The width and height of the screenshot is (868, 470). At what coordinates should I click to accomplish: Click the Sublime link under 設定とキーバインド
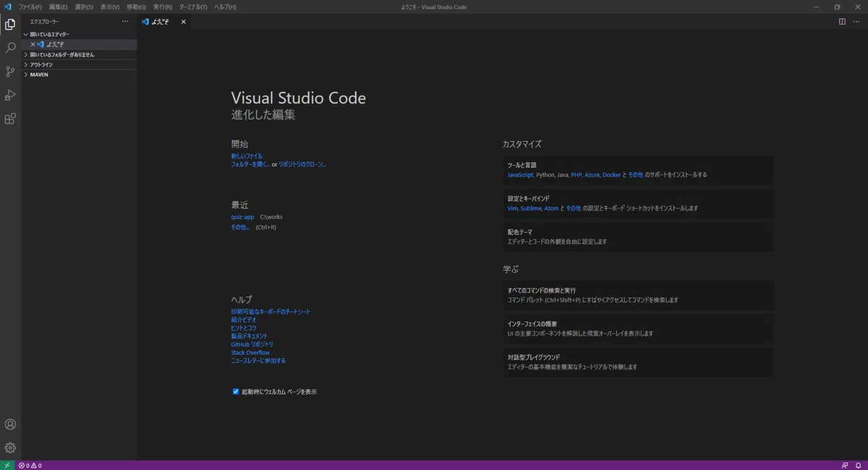(x=531, y=208)
